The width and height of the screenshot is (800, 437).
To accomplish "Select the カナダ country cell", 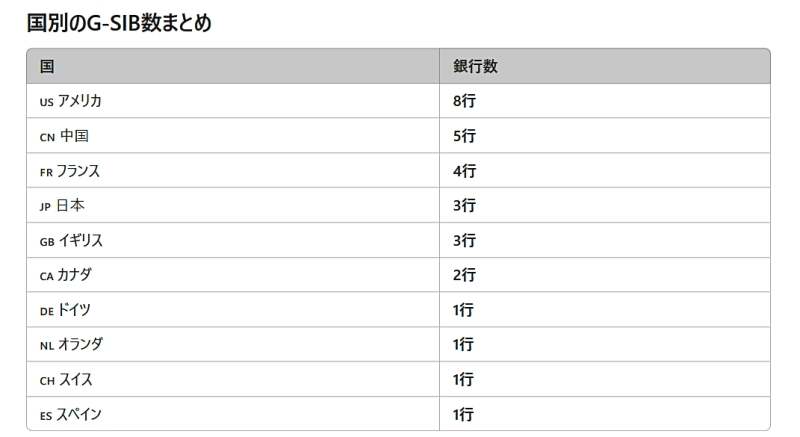I will (66, 275).
